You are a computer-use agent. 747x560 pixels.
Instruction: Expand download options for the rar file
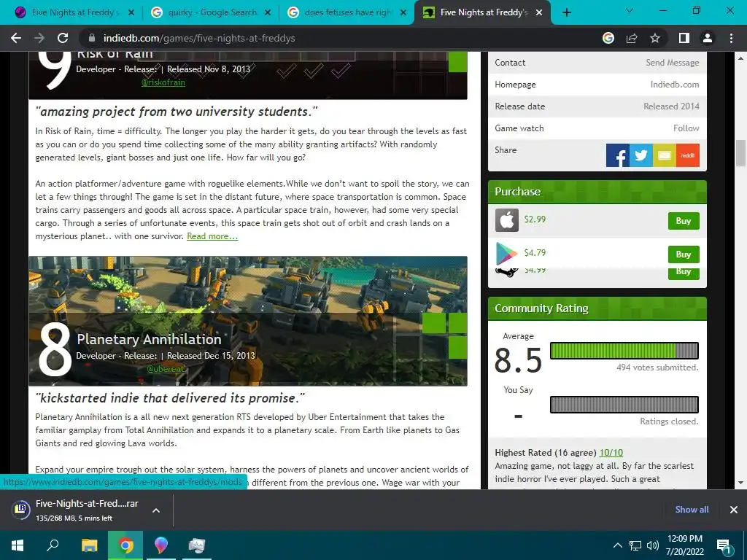(x=156, y=510)
